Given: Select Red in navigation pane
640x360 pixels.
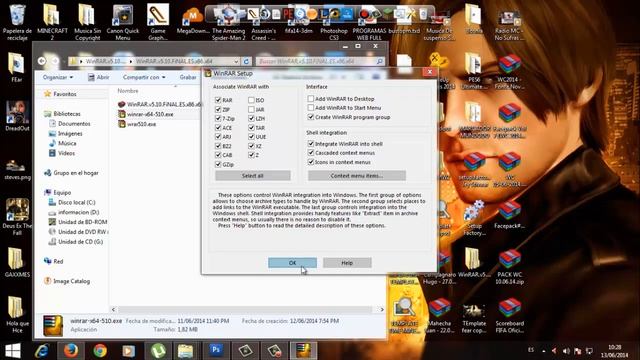Looking at the screenshot, I should click(x=58, y=261).
